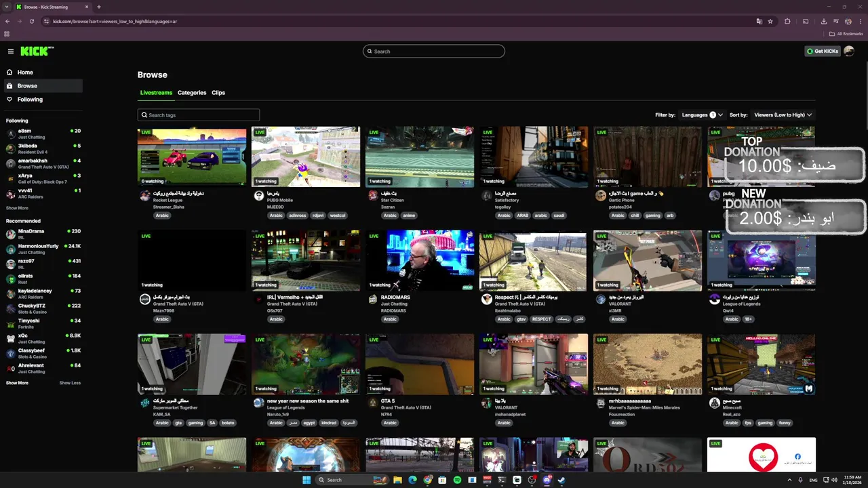Open the Chrome three-dot menu
Viewport: 868px width, 488px height.
pos(860,21)
